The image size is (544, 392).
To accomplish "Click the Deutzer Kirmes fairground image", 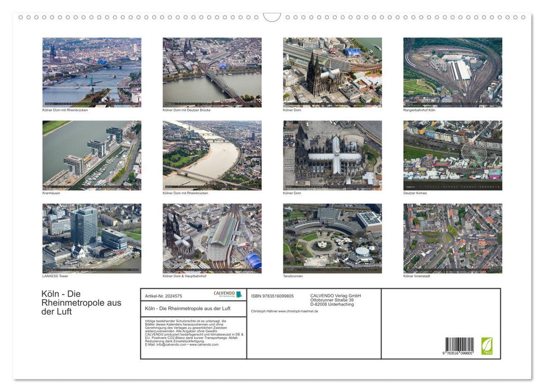I will [452, 155].
